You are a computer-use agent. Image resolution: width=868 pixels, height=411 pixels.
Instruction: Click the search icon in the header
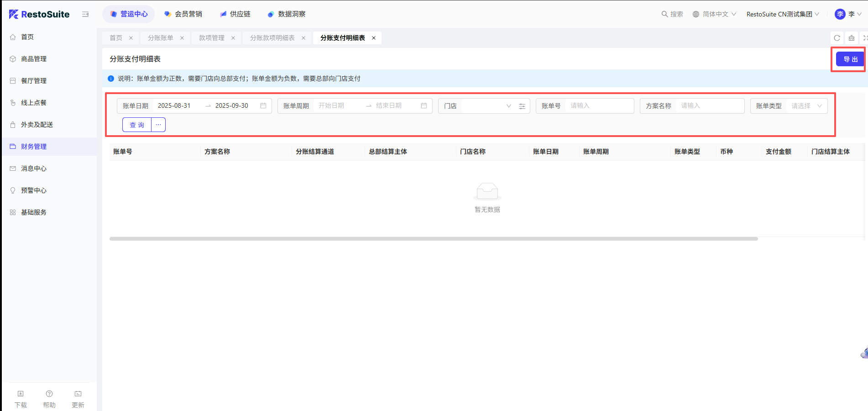click(665, 14)
